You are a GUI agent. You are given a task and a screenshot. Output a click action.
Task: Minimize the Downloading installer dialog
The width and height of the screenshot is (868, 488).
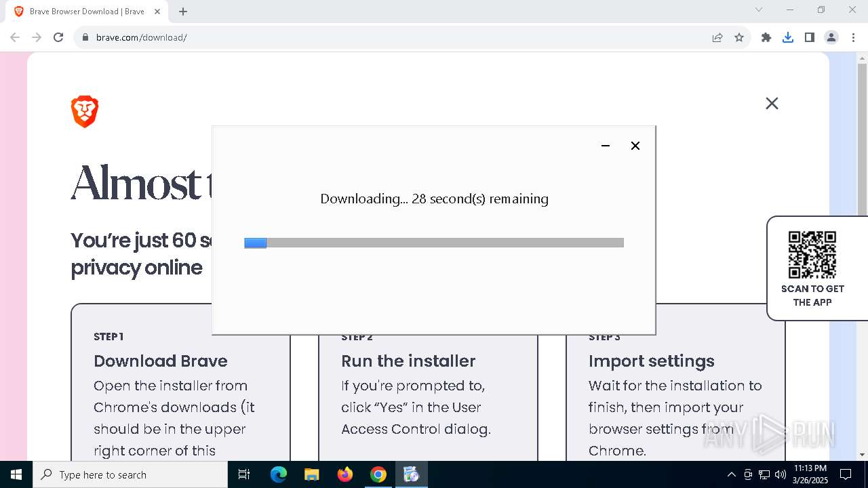(606, 146)
